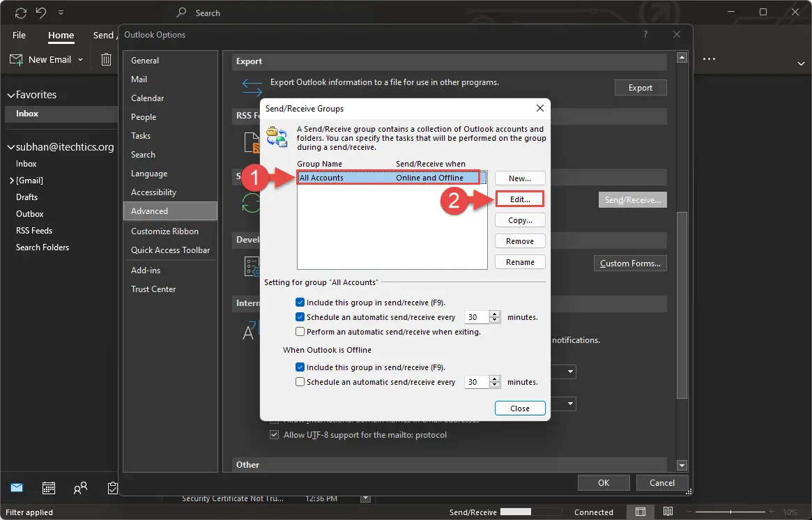The width and height of the screenshot is (812, 520).
Task: Open the Add-ins options category
Action: coord(170,270)
